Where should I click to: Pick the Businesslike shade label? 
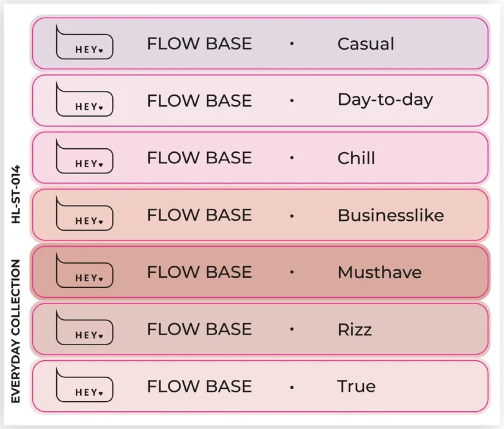point(391,215)
